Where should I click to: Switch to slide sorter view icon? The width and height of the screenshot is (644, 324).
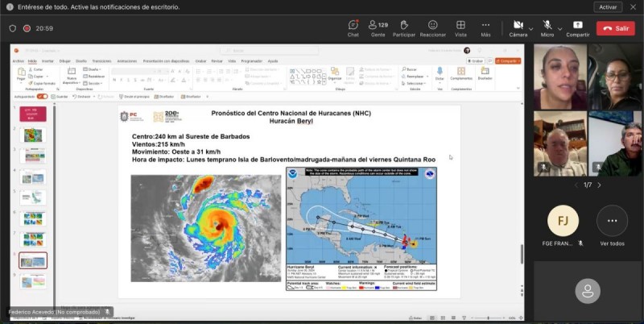coord(444,318)
